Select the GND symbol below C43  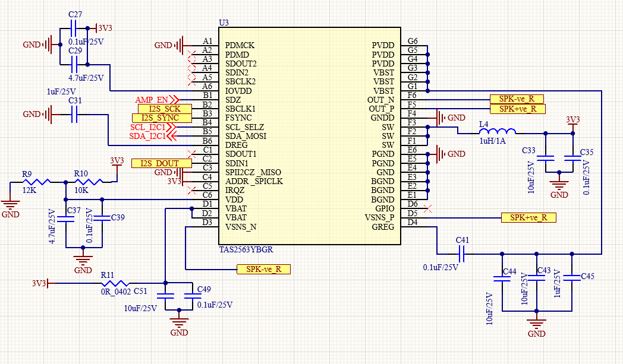click(536, 322)
